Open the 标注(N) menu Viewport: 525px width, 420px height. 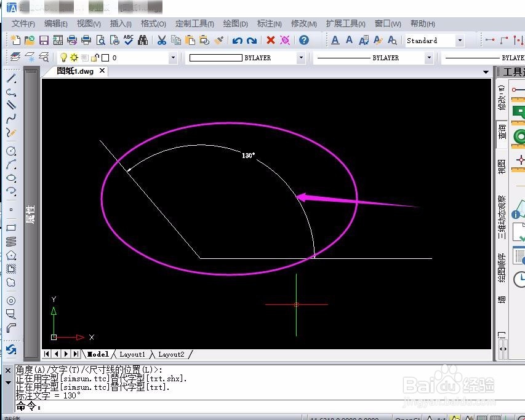[x=269, y=24]
